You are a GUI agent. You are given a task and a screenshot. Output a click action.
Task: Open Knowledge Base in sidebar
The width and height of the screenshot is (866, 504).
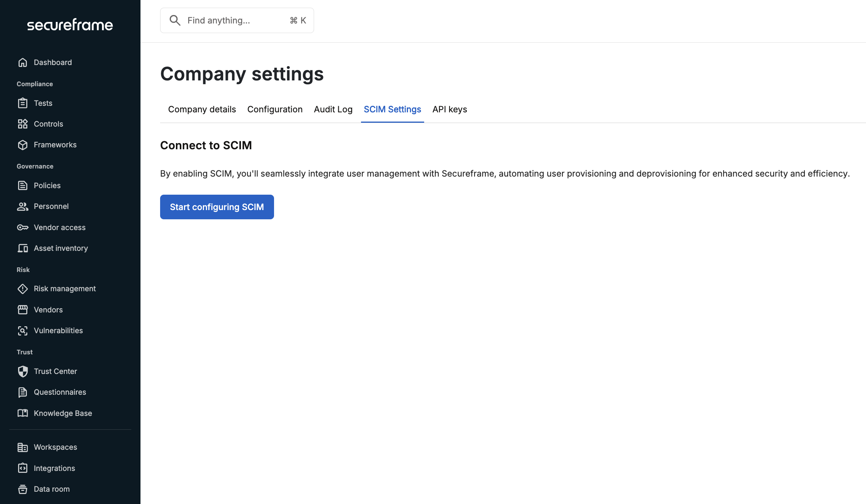(63, 413)
